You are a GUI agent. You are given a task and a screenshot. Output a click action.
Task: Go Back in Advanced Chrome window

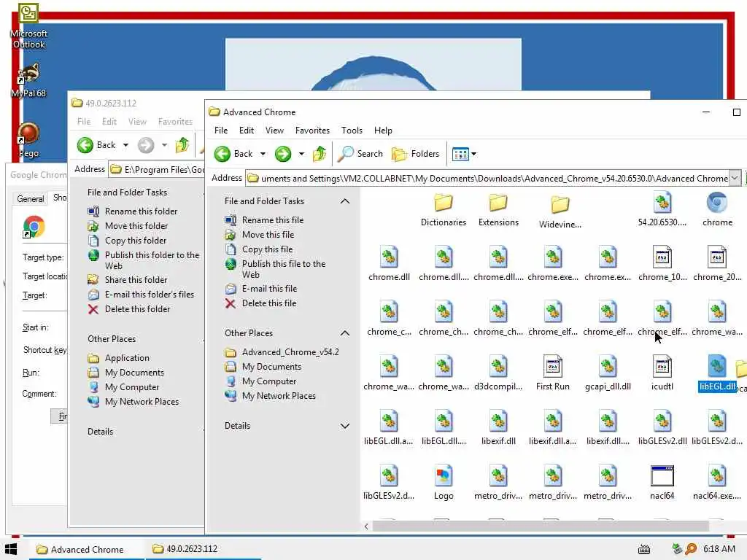233,153
